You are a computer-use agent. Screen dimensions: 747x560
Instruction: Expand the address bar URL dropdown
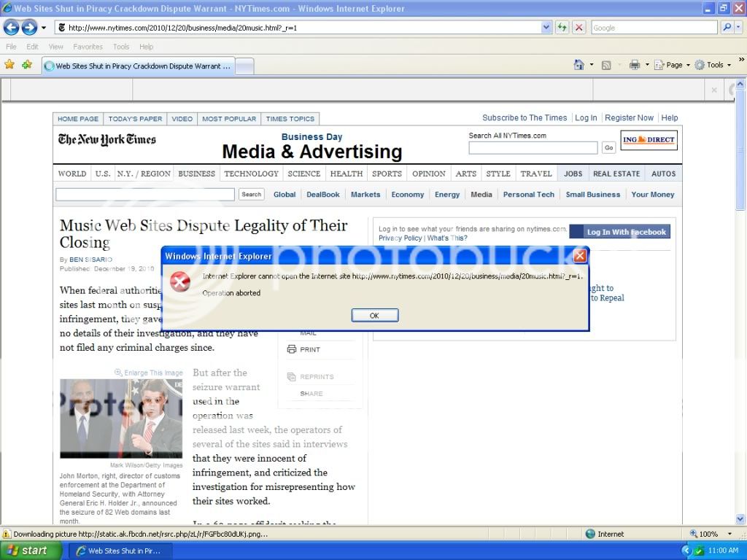click(546, 28)
